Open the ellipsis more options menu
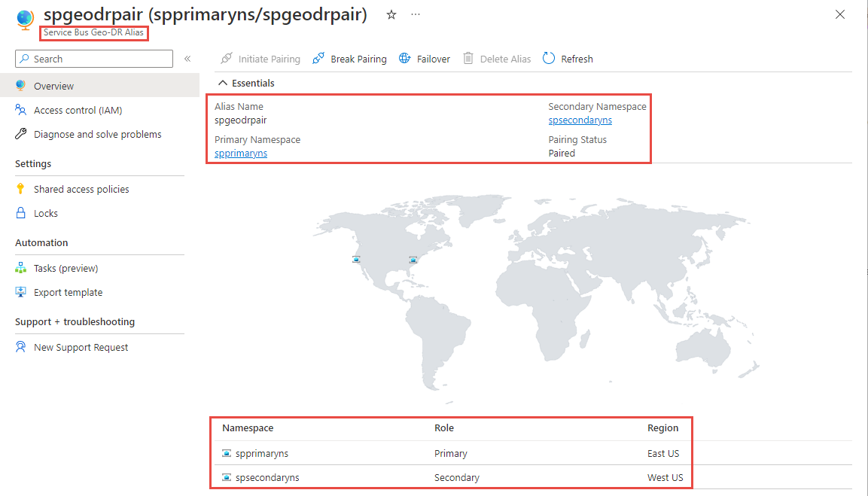 415,14
